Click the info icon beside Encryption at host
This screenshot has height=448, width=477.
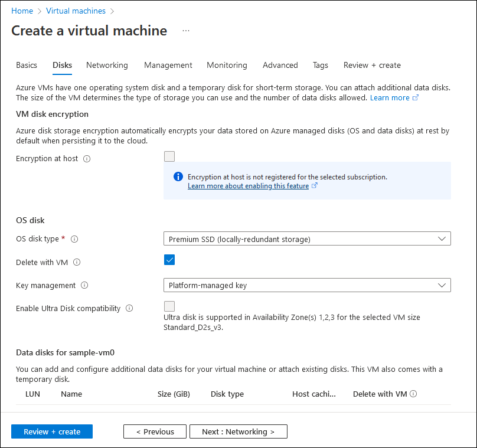coord(87,158)
